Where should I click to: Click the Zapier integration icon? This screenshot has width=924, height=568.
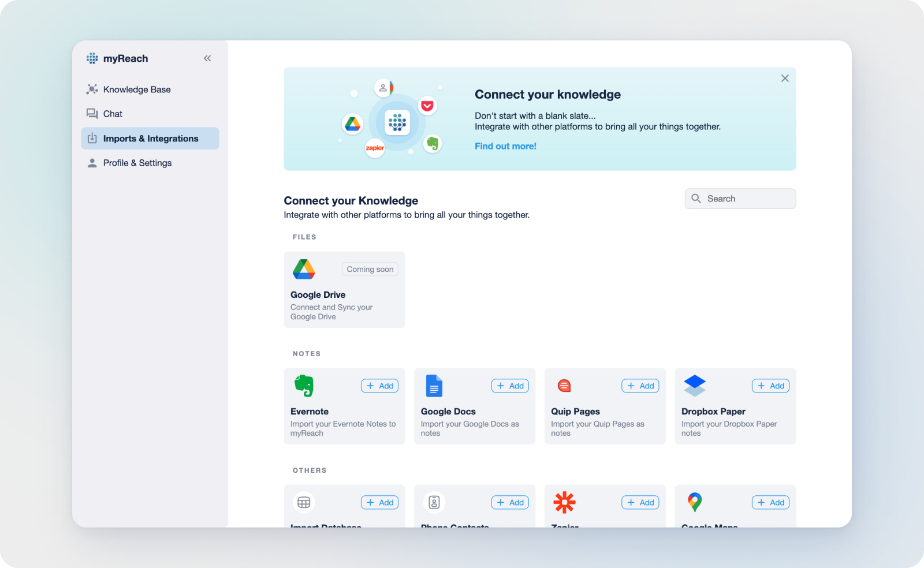click(x=564, y=502)
